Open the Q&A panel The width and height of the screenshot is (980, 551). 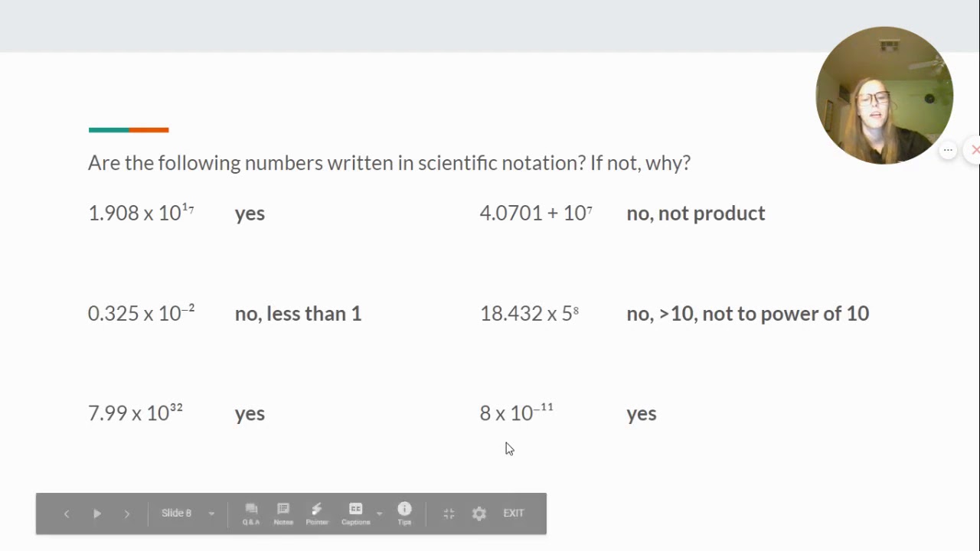click(251, 514)
